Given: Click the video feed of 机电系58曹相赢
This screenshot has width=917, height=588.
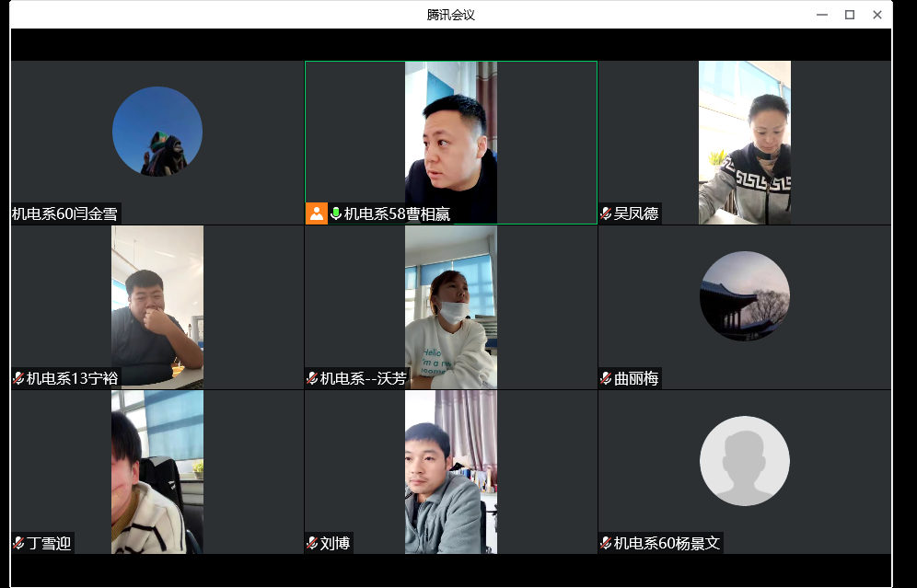Looking at the screenshot, I should click(450, 138).
